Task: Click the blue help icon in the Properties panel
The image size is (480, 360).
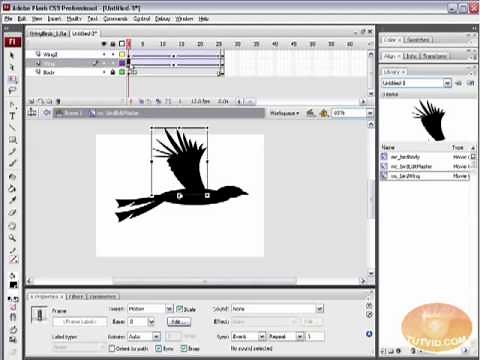Action: pyautogui.click(x=369, y=334)
